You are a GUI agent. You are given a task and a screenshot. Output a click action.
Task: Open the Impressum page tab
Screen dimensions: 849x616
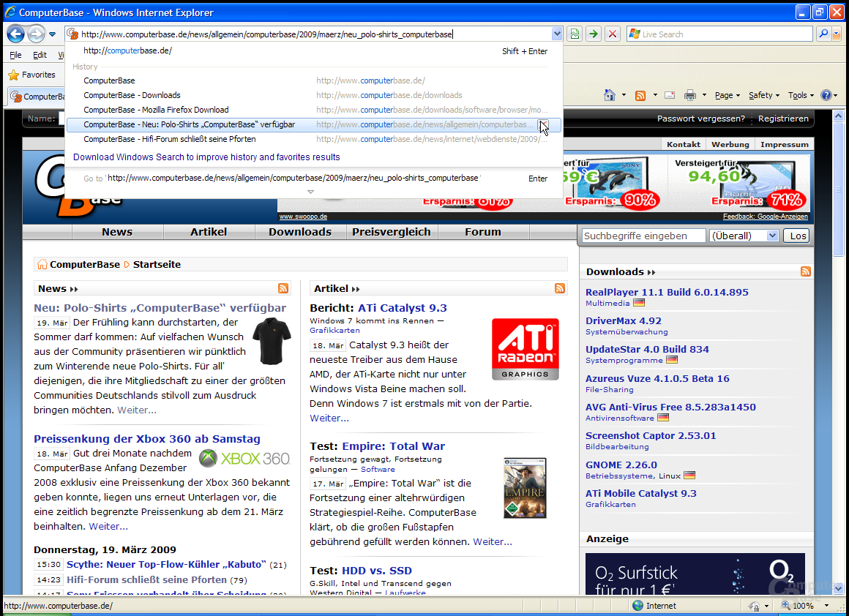click(784, 145)
